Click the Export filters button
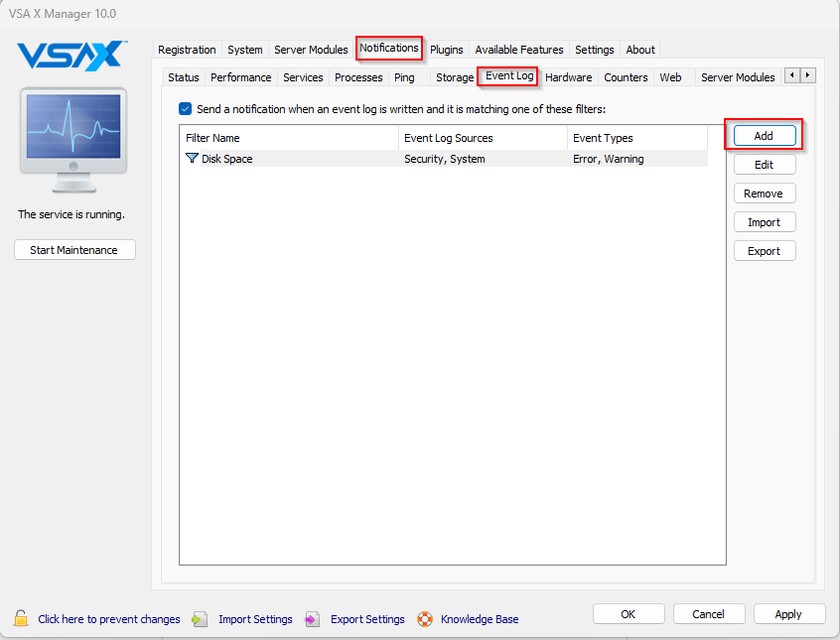 764,251
